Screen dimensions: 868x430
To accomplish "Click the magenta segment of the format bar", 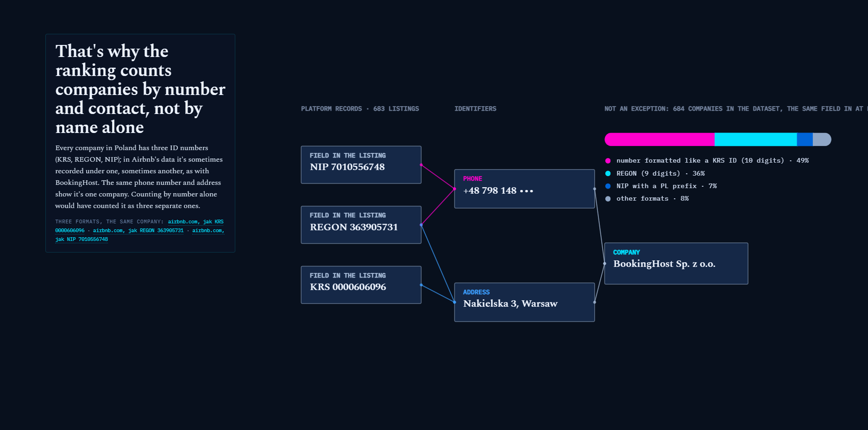I will tap(660, 139).
